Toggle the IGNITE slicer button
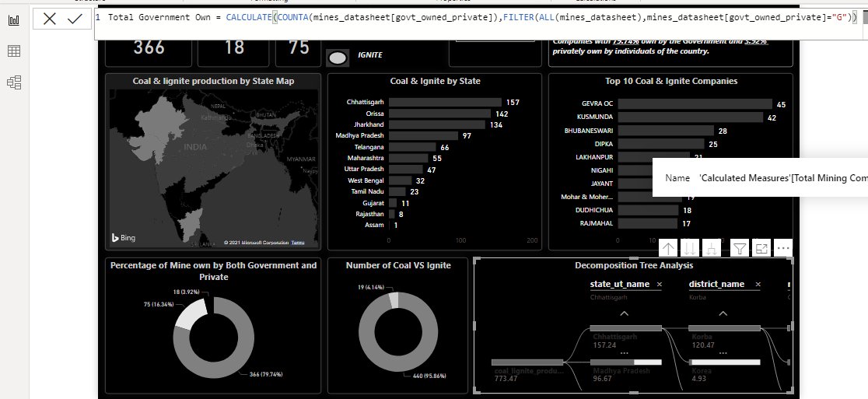The image size is (868, 399). [x=338, y=58]
